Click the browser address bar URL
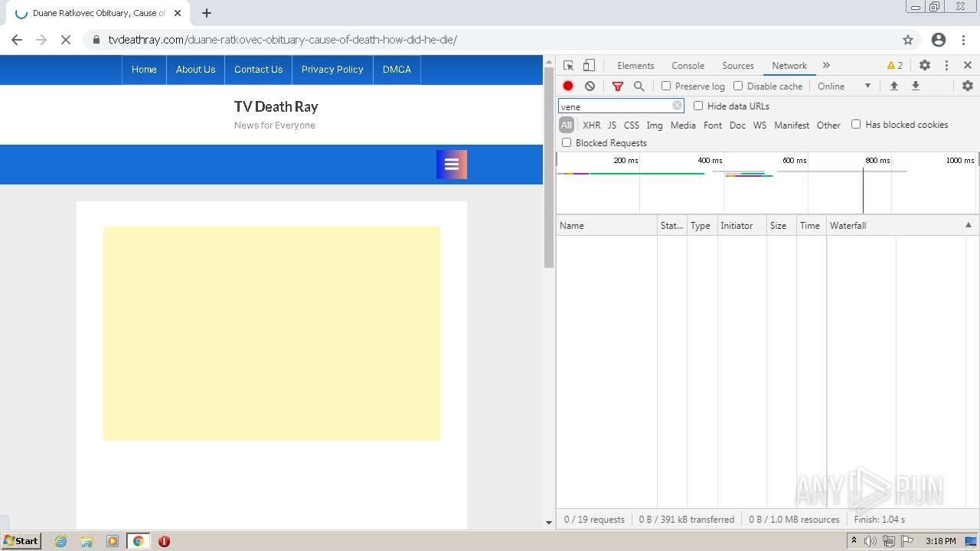Image resolution: width=980 pixels, height=551 pixels. coord(283,40)
